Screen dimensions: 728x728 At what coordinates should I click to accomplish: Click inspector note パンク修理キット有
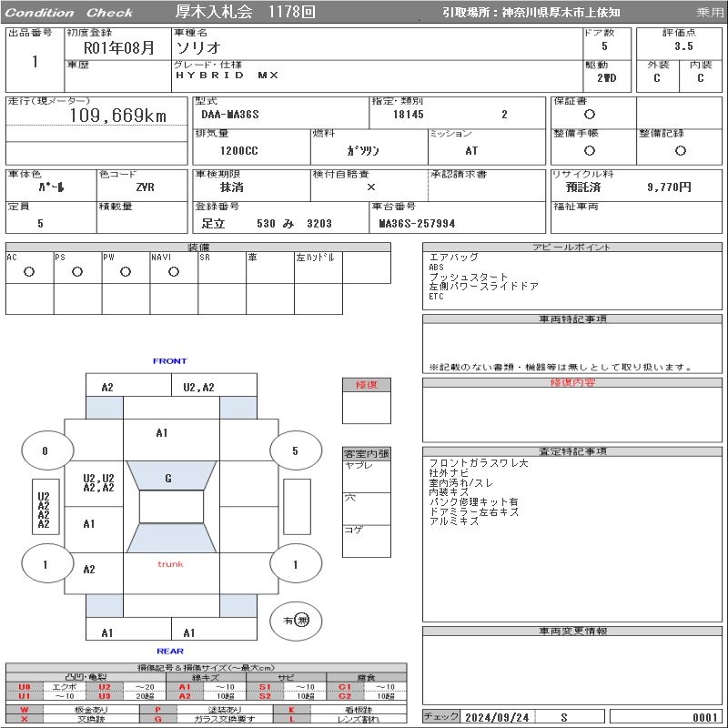[x=473, y=502]
